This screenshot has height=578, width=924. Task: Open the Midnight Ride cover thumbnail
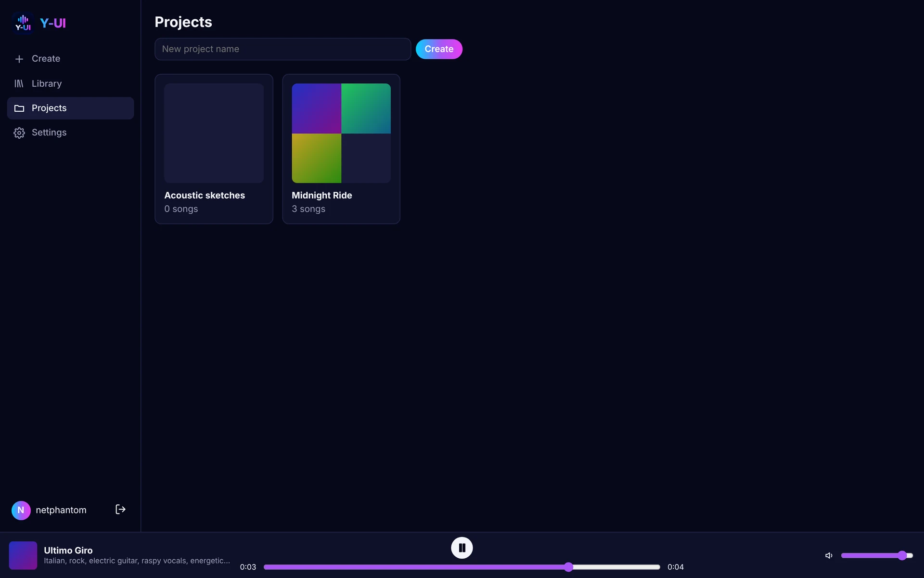[x=341, y=133]
